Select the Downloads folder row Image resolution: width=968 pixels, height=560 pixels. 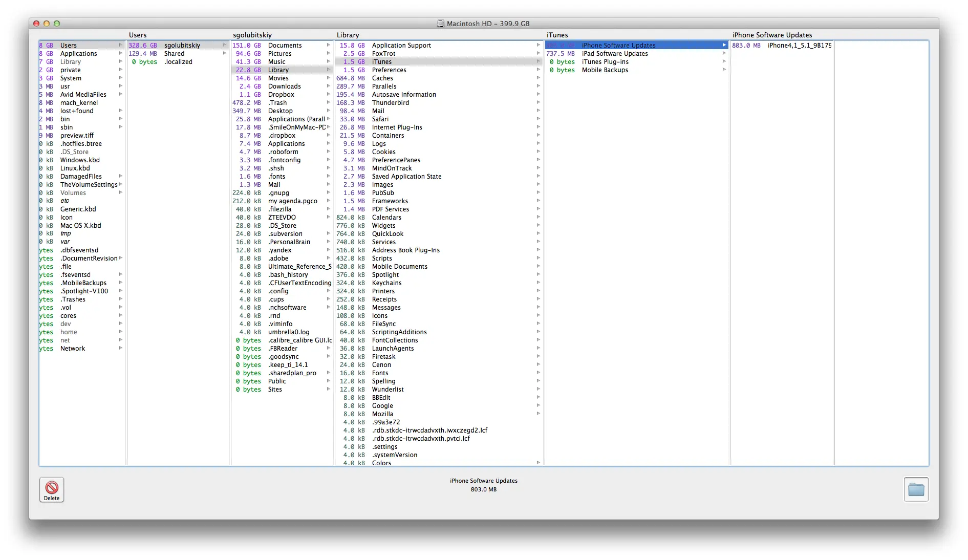click(282, 87)
